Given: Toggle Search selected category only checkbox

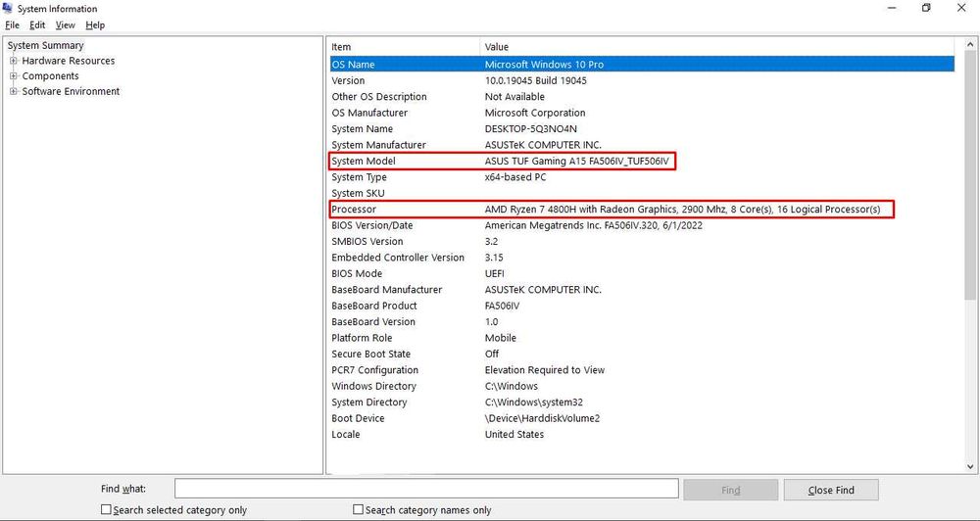Looking at the screenshot, I should click(106, 510).
